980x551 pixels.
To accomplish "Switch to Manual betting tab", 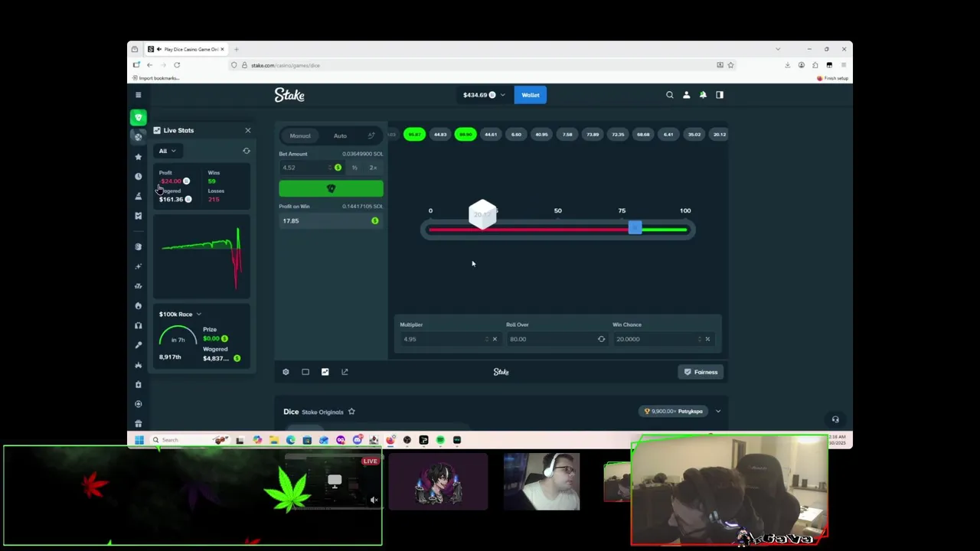I will coord(300,136).
